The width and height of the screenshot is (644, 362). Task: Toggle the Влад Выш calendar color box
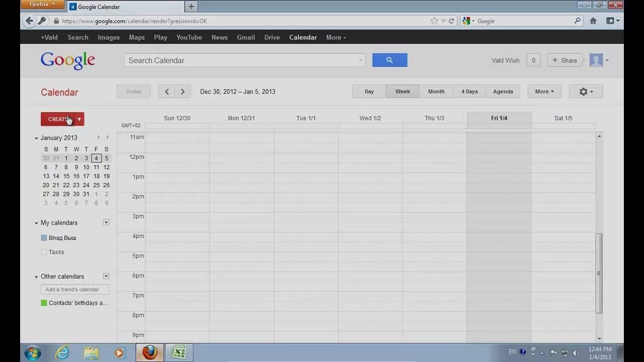click(44, 238)
